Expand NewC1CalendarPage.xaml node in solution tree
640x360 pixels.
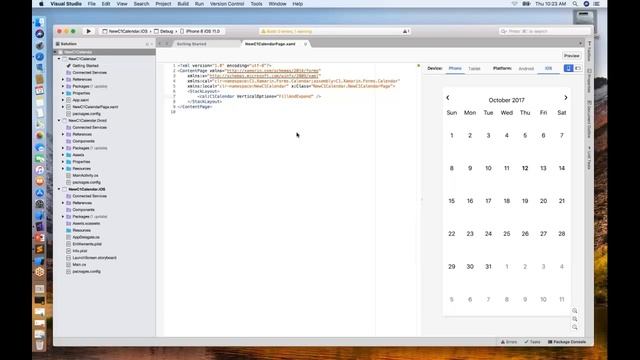pos(63,107)
